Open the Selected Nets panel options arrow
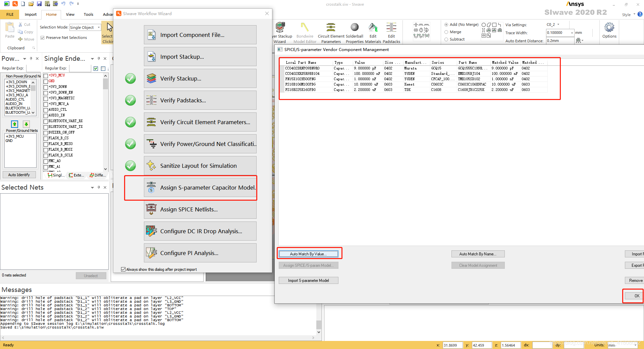 (92, 188)
